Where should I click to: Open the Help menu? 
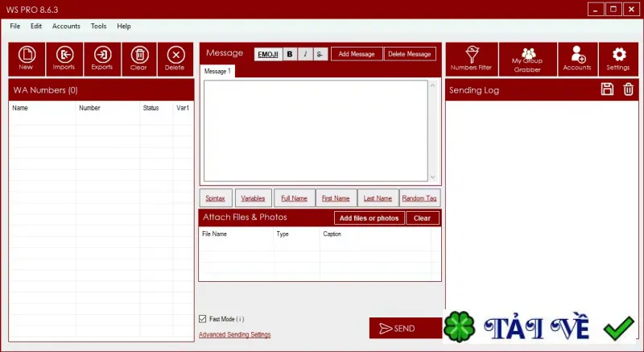[x=124, y=26]
